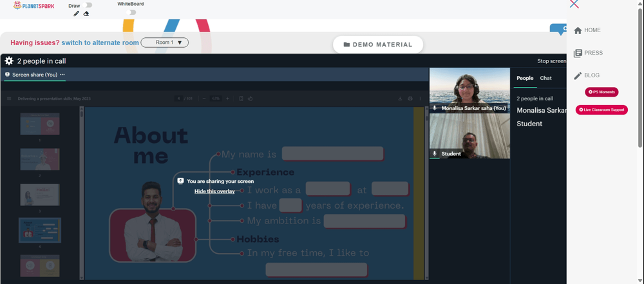The width and height of the screenshot is (644, 284).
Task: Click '2 people in call' header text
Action: click(x=41, y=61)
